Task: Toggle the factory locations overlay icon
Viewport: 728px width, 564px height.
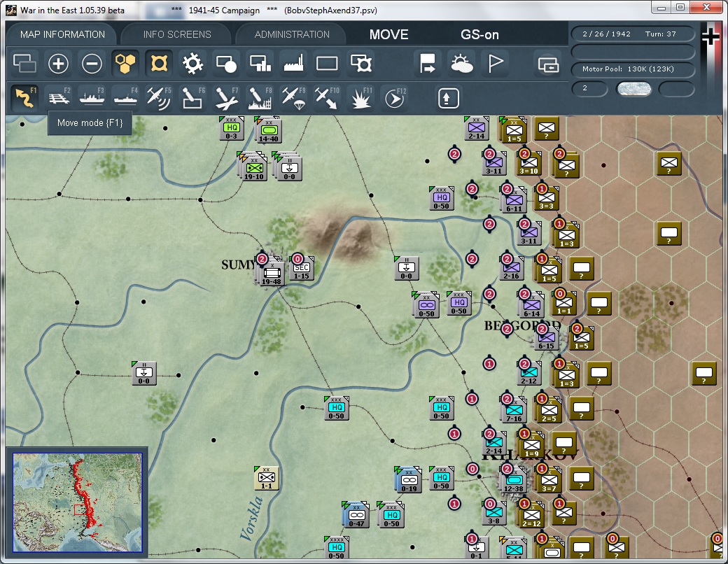Action: 293,64
